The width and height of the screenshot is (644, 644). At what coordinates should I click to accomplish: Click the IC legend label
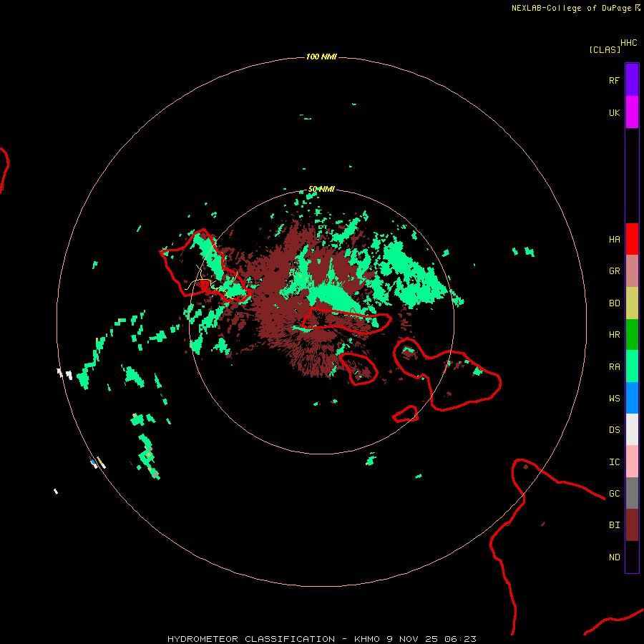614,462
